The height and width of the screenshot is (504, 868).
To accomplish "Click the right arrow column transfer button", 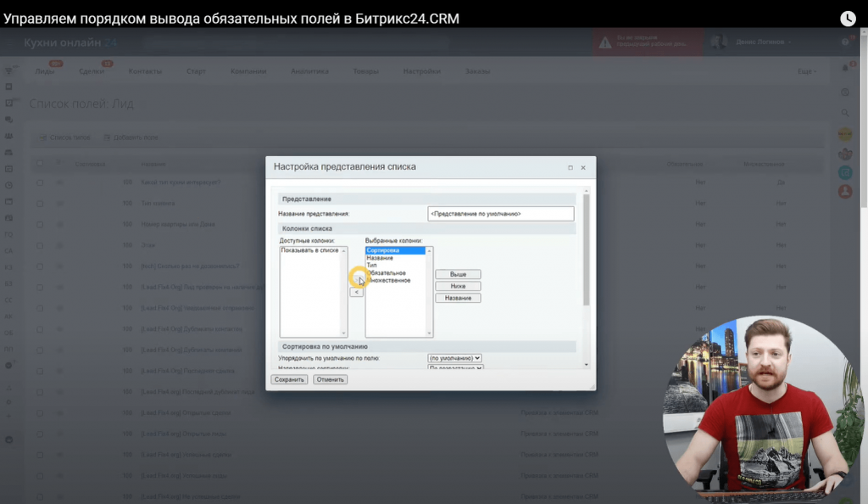I will click(357, 280).
